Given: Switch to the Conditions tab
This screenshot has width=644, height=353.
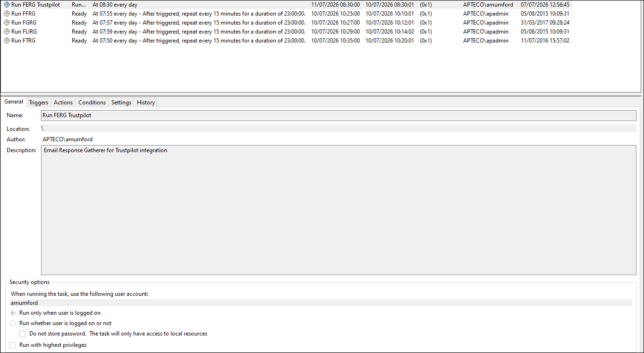Looking at the screenshot, I should 92,103.
